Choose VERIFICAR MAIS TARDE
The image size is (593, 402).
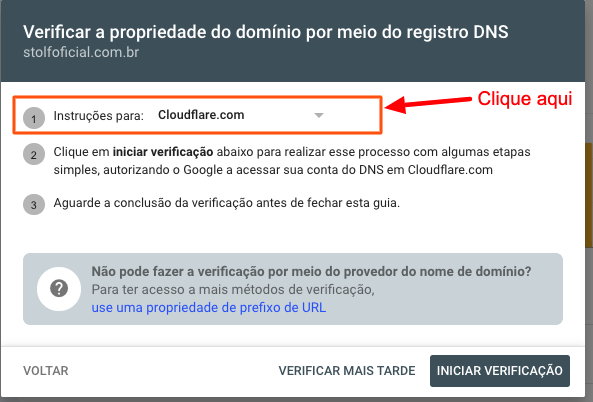pyautogui.click(x=347, y=371)
